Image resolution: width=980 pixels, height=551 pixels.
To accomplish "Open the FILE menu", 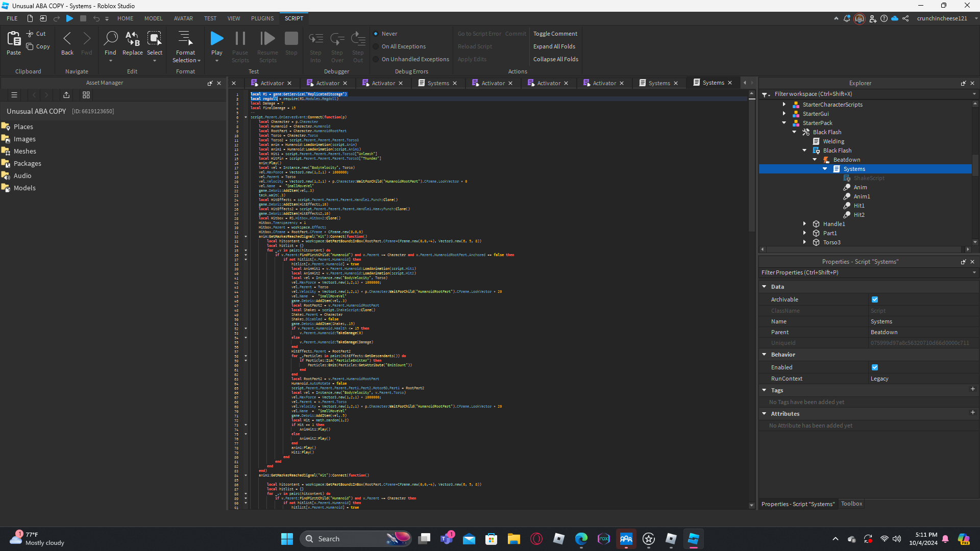I will click(12, 18).
